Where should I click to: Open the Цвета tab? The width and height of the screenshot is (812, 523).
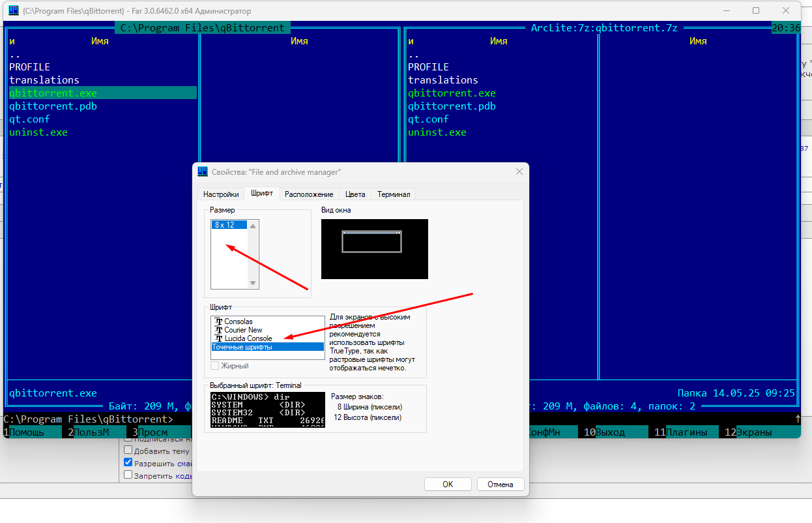coord(355,194)
